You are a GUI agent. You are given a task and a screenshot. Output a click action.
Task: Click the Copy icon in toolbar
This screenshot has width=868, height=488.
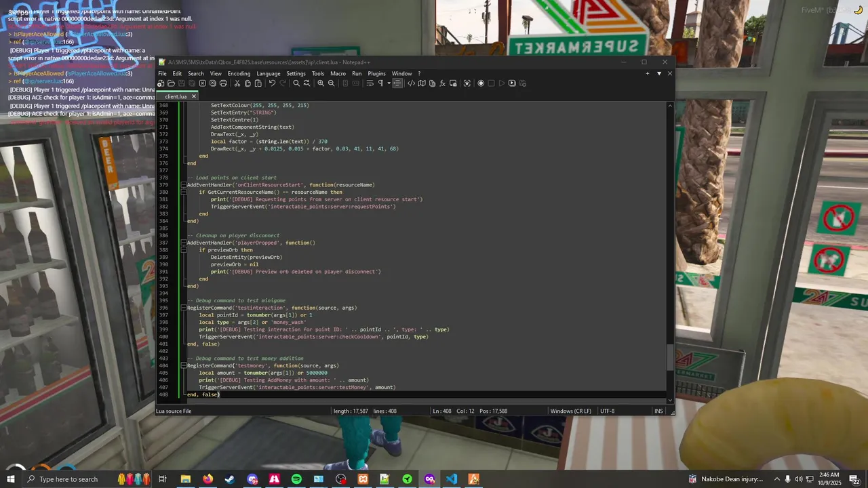coord(248,83)
